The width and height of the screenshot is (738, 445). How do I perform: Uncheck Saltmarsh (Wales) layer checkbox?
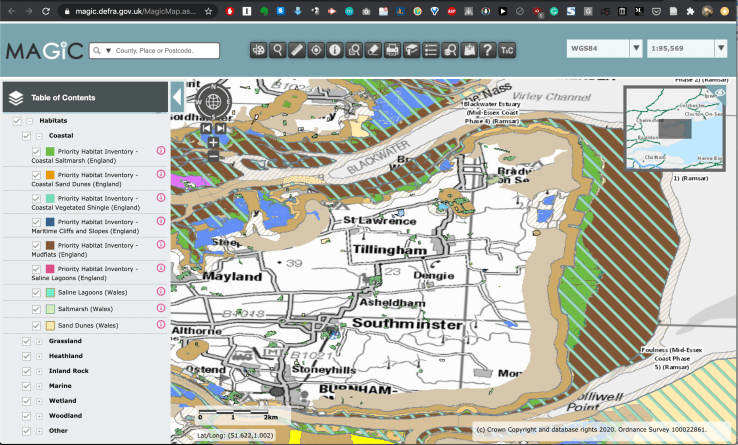coord(36,309)
